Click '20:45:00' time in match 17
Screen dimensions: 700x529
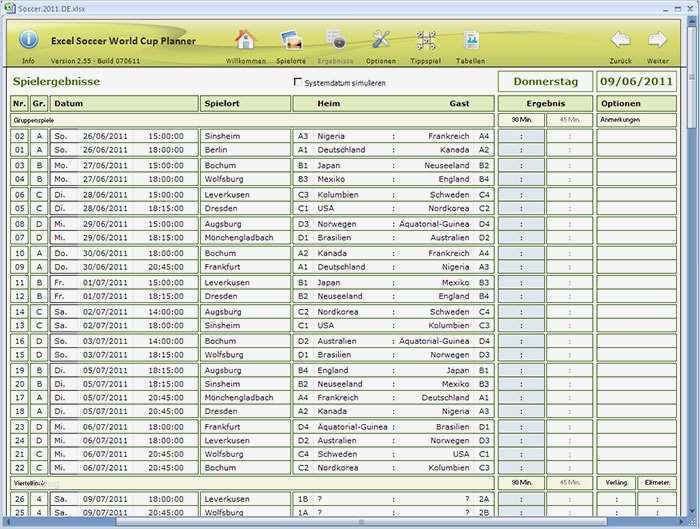click(166, 398)
